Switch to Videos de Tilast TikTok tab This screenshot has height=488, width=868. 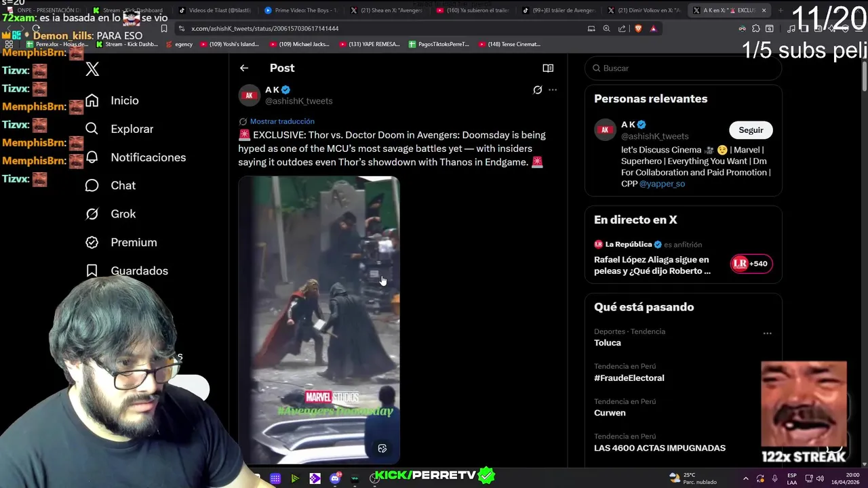pyautogui.click(x=216, y=10)
